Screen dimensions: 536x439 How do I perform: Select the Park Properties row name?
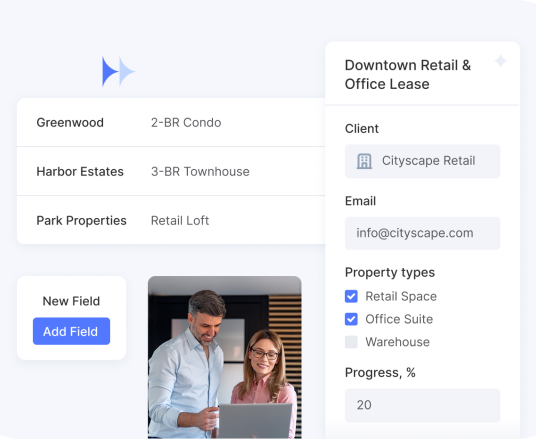pyautogui.click(x=81, y=221)
